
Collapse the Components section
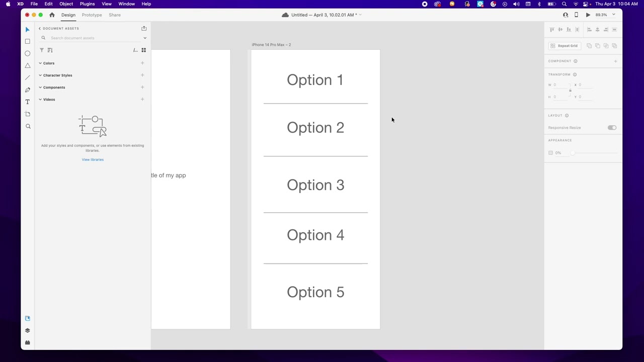coord(40,87)
